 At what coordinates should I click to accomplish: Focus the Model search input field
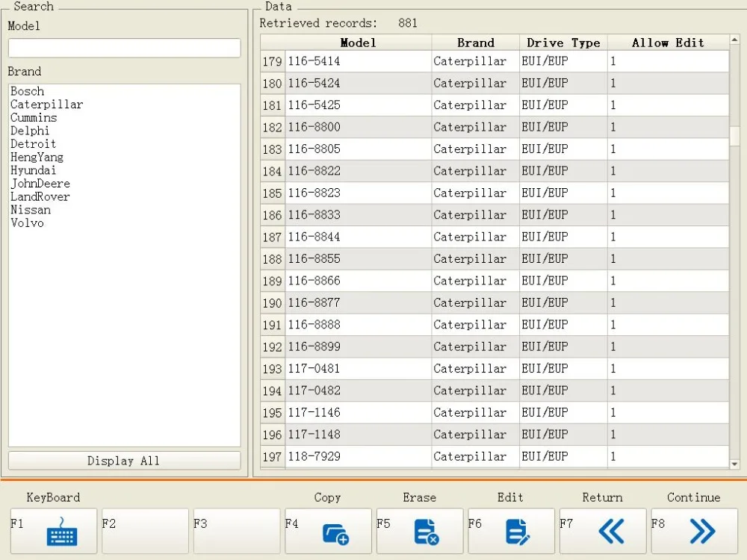[x=124, y=48]
